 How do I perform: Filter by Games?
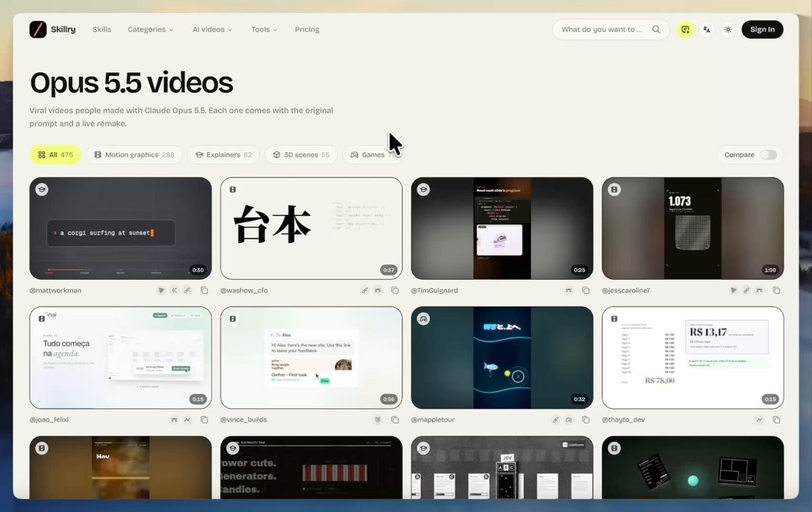(x=373, y=155)
